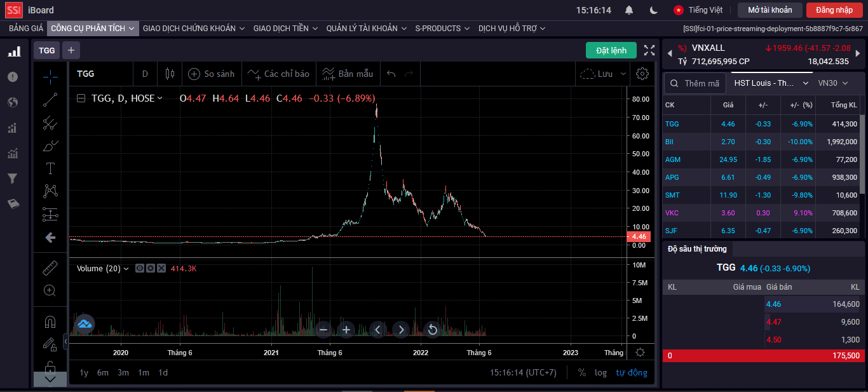Set time range to 1y

point(84,373)
